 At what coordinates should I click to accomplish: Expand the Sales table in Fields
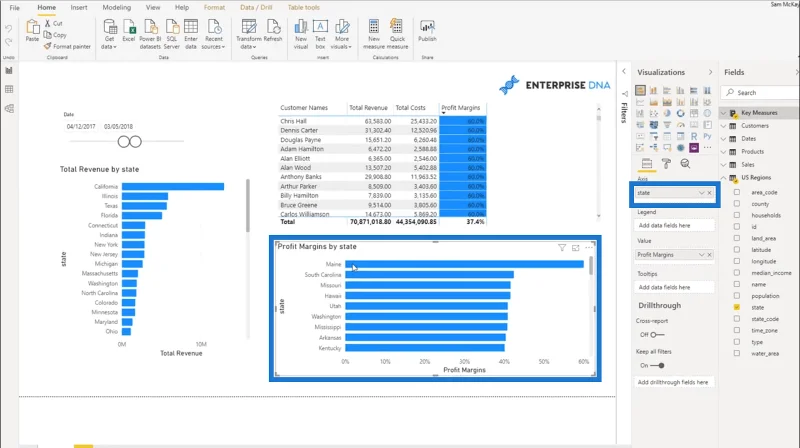point(723,165)
